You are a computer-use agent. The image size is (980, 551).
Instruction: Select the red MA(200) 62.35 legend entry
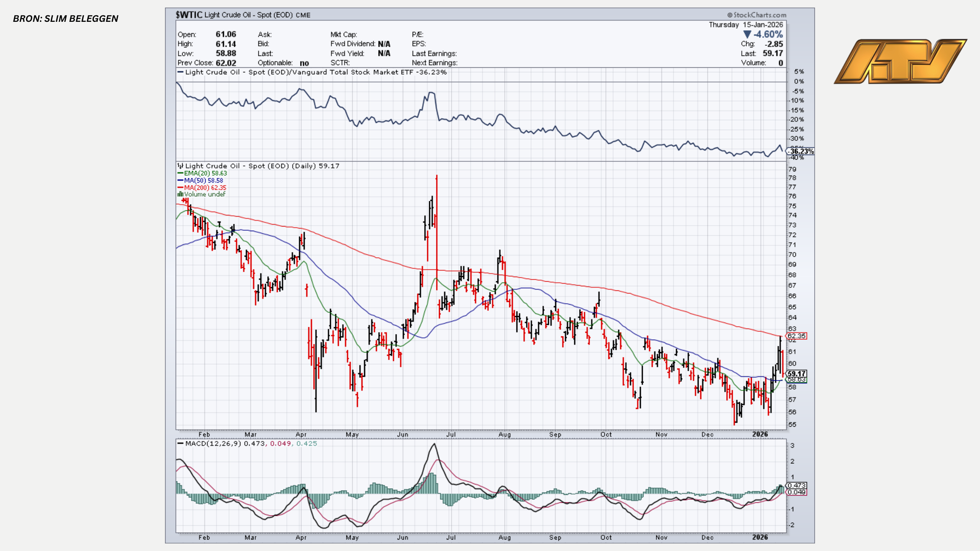point(202,188)
